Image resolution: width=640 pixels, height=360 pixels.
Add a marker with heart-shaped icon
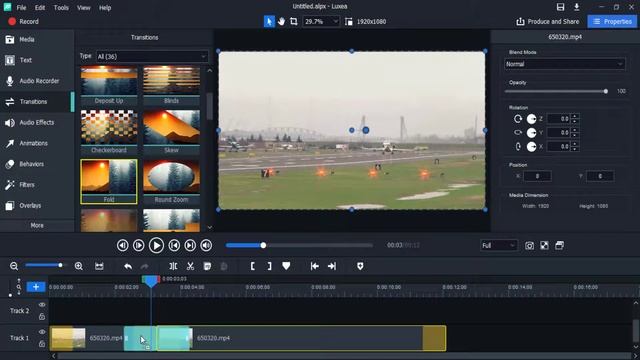[x=286, y=266]
